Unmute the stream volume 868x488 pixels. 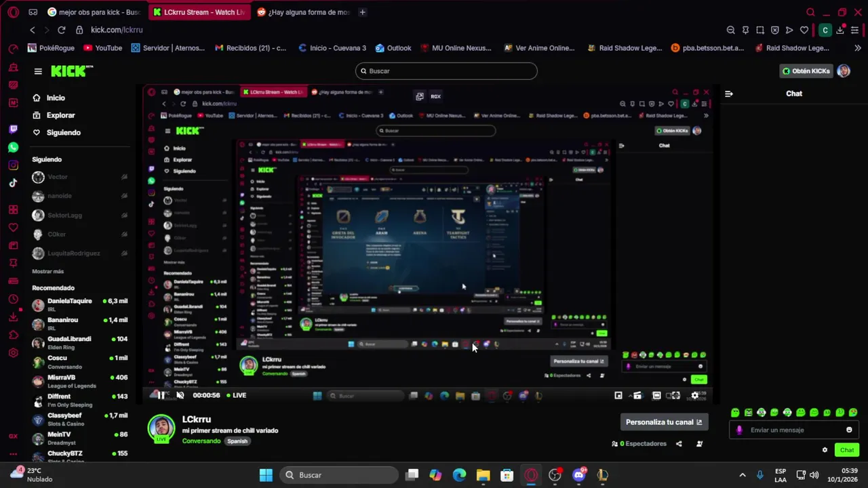[x=180, y=395]
